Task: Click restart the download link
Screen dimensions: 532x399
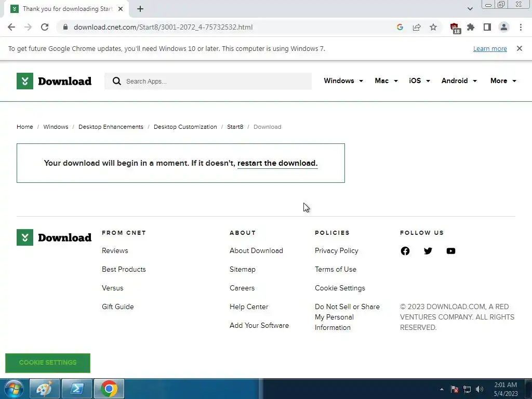Action: click(277, 163)
